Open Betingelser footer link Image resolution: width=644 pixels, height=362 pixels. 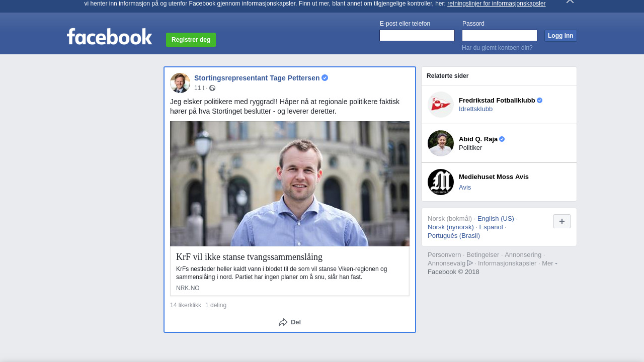point(483,255)
